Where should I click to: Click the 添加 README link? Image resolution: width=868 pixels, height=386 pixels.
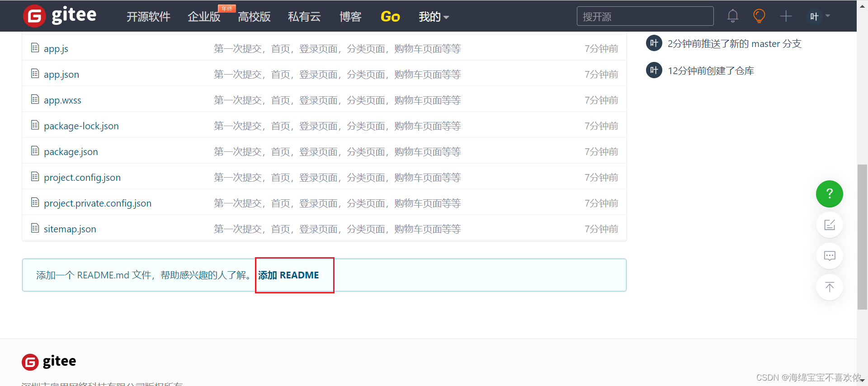[288, 275]
